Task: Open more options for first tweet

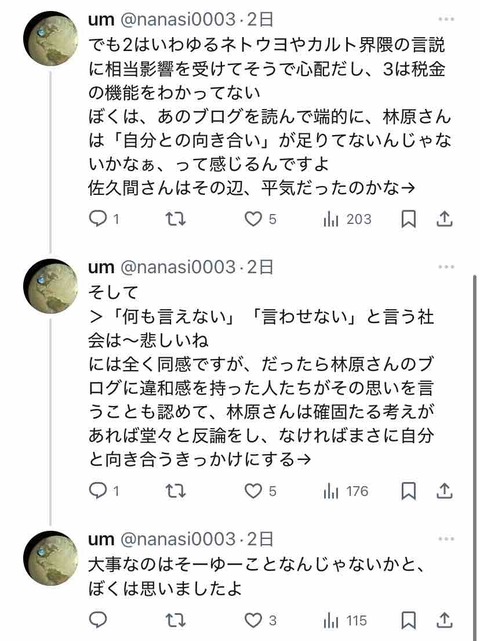Action: [446, 19]
